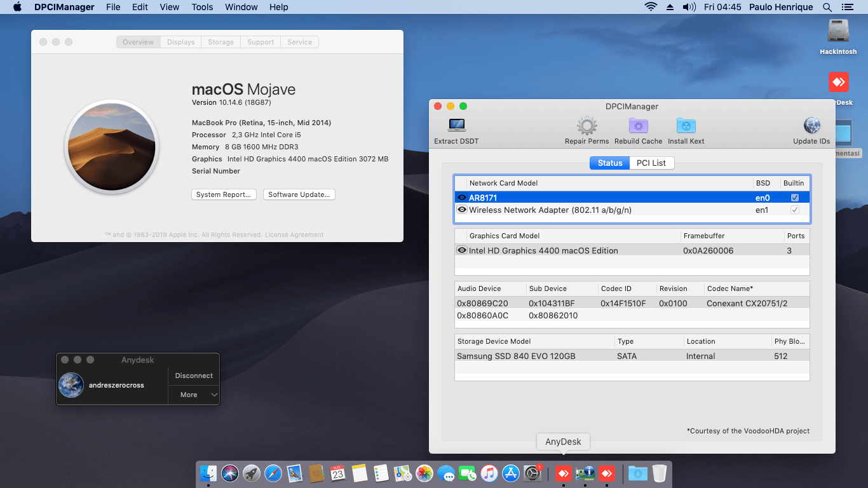
Task: Click the Framebuffer column header
Action: pyautogui.click(x=731, y=236)
